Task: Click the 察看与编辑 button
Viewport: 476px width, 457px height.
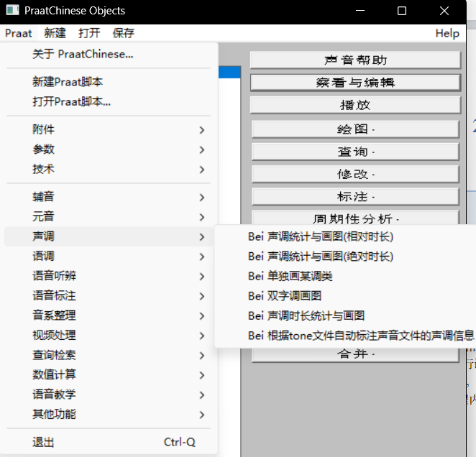Action: (355, 83)
